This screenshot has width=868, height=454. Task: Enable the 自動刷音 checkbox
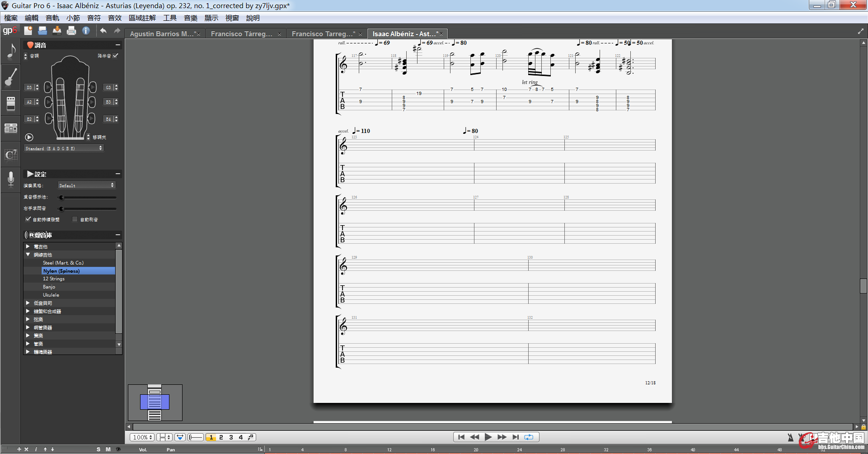tap(75, 219)
